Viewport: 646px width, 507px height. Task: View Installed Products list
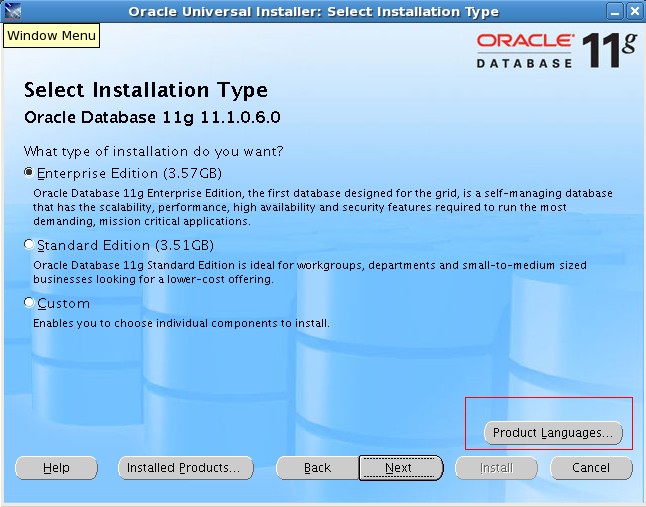(186, 468)
